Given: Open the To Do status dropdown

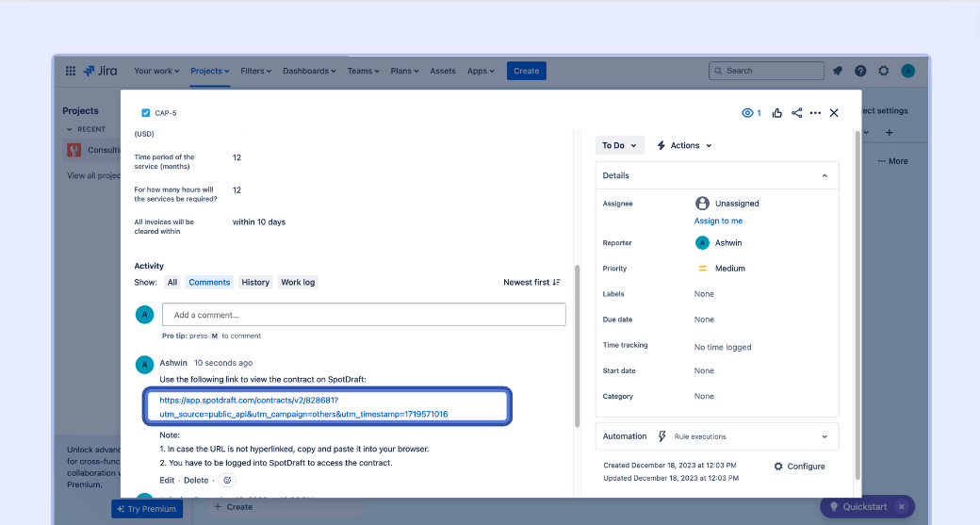Looking at the screenshot, I should coord(620,145).
